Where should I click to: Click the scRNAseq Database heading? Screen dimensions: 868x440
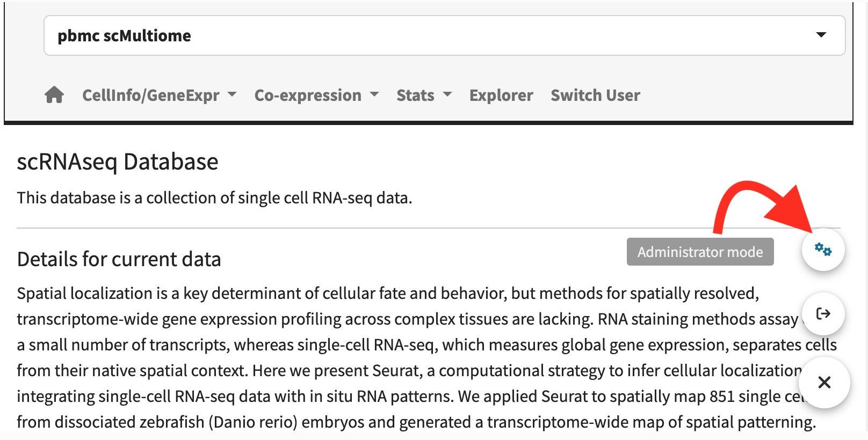pyautogui.click(x=118, y=162)
